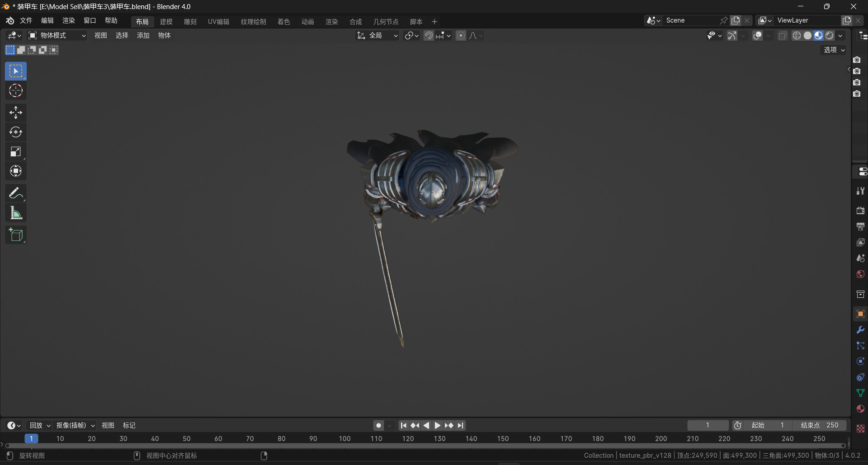868x465 pixels.
Task: Switch to solid shading
Action: 808,36
